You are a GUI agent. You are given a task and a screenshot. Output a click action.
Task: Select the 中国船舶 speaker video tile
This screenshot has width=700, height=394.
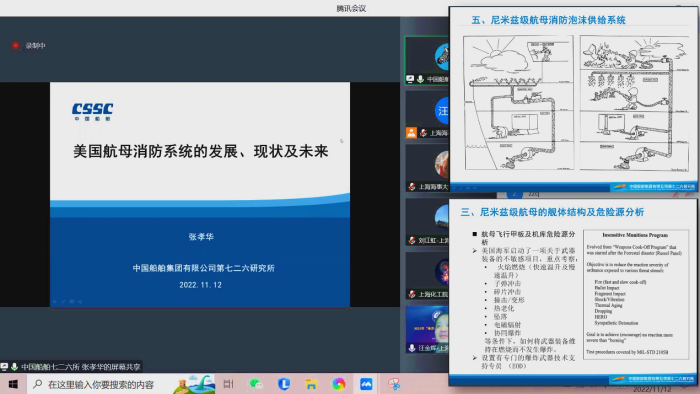(x=427, y=61)
